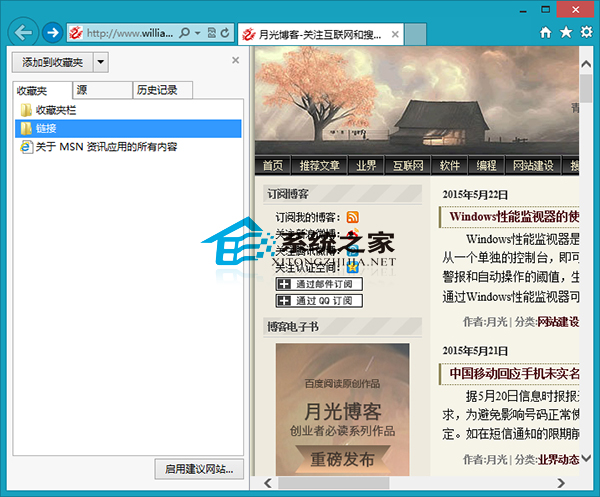Screen dimensions: 600x497
Task: Open the address bar dropdown arrow
Action: (197, 33)
